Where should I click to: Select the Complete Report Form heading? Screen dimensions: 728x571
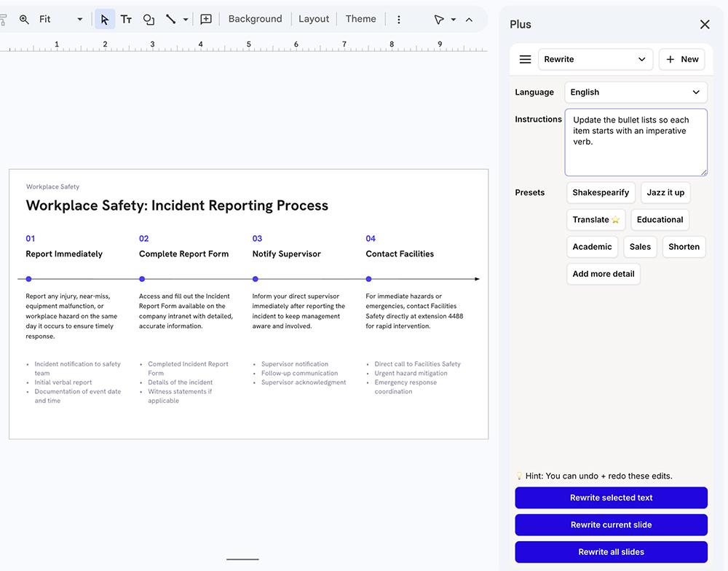click(x=184, y=253)
